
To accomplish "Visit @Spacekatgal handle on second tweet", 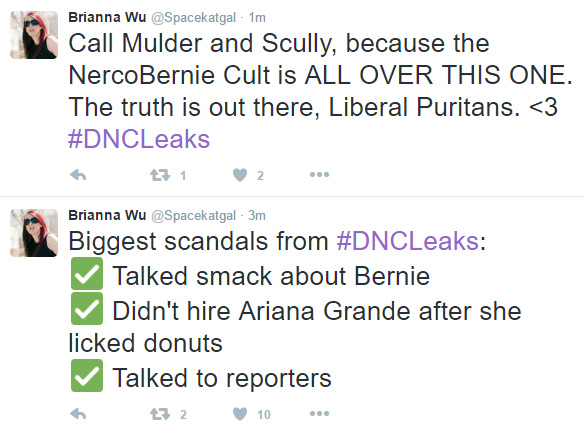I will point(193,215).
